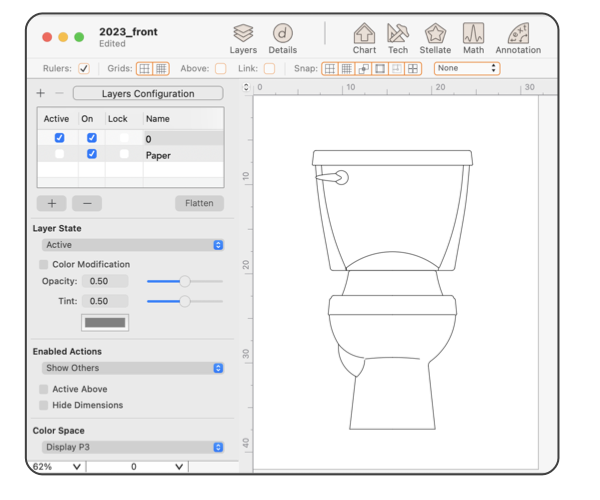The image size is (600, 500).
Task: Enable first Snap grid option
Action: 329,68
